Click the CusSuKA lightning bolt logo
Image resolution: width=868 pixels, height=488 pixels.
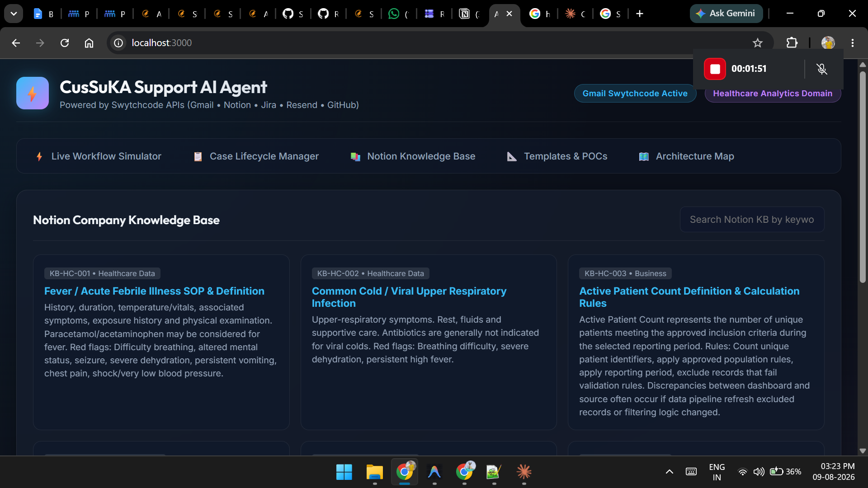[x=33, y=93]
